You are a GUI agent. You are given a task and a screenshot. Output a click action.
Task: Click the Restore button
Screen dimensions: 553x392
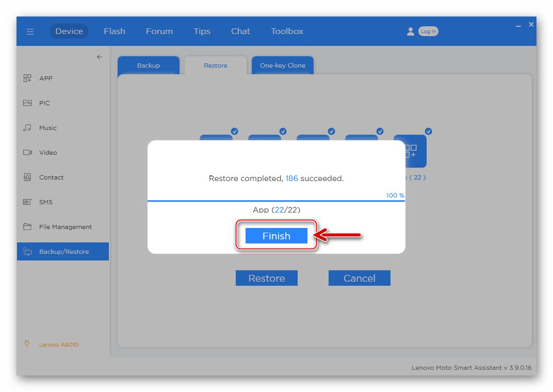(267, 278)
